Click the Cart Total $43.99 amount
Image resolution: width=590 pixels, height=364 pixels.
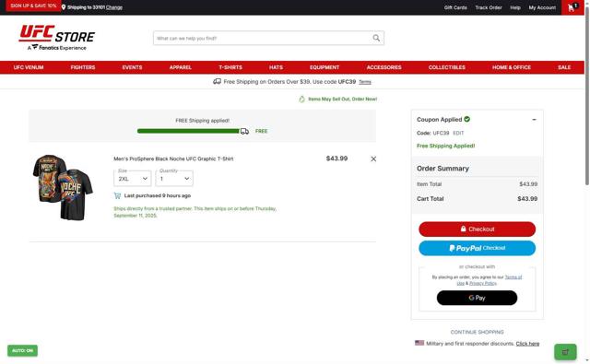[527, 198]
